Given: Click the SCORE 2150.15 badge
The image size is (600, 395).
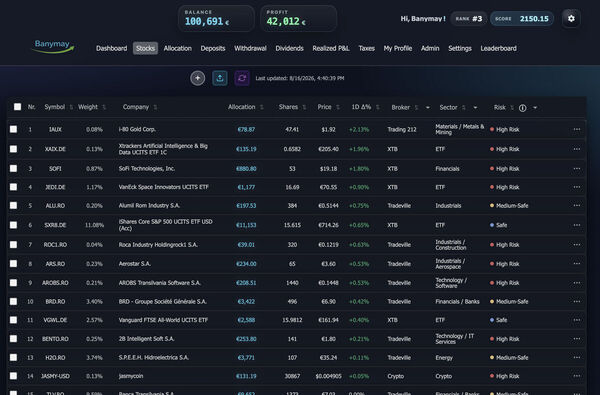Looking at the screenshot, I should click(x=522, y=18).
